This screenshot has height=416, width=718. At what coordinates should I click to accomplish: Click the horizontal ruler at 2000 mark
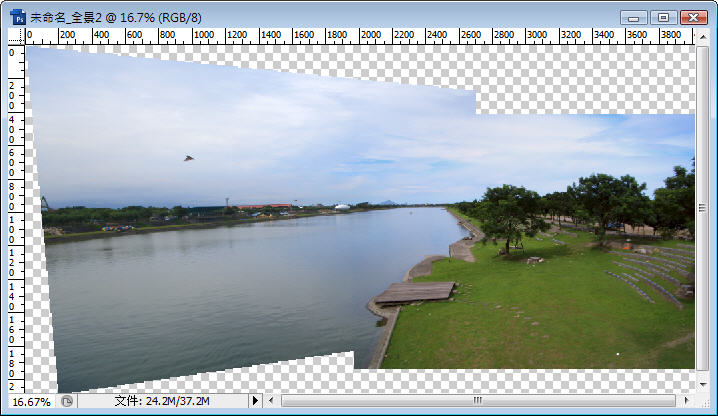370,35
